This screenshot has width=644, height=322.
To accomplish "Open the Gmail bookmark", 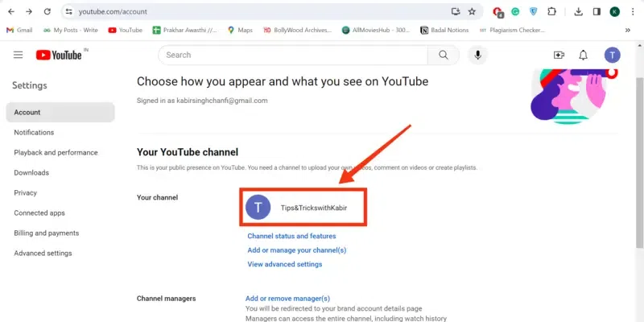I will coord(19,30).
